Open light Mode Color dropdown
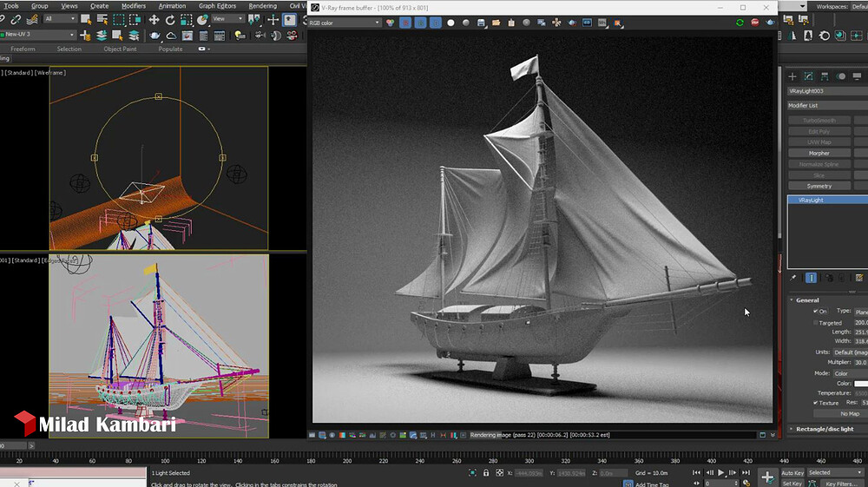This screenshot has height=487, width=868. (x=851, y=373)
